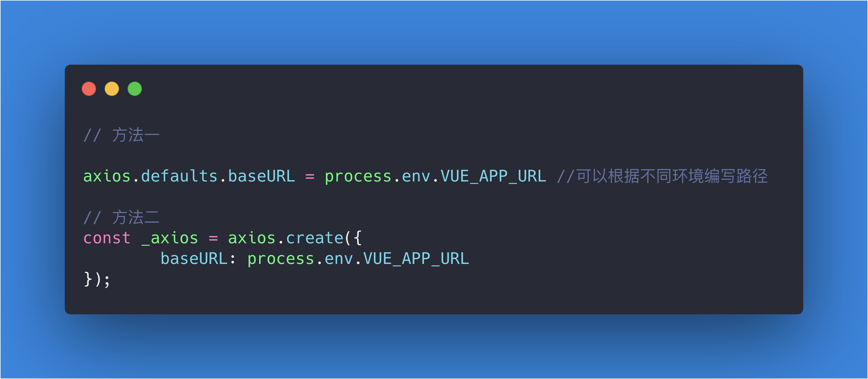The image size is (868, 379).
Task: Click the '// 方法二' comment line
Action: coord(121,217)
